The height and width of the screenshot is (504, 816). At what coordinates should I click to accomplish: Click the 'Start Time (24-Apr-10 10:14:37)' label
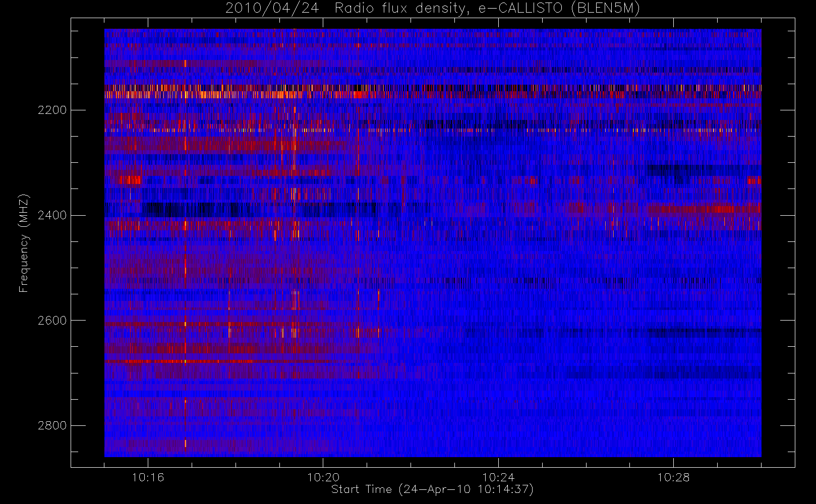432,489
